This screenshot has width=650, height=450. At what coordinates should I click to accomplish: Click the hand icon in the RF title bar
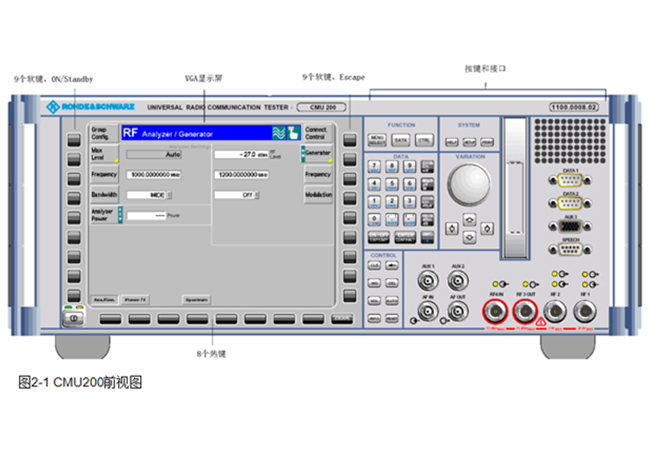pyautogui.click(x=293, y=133)
